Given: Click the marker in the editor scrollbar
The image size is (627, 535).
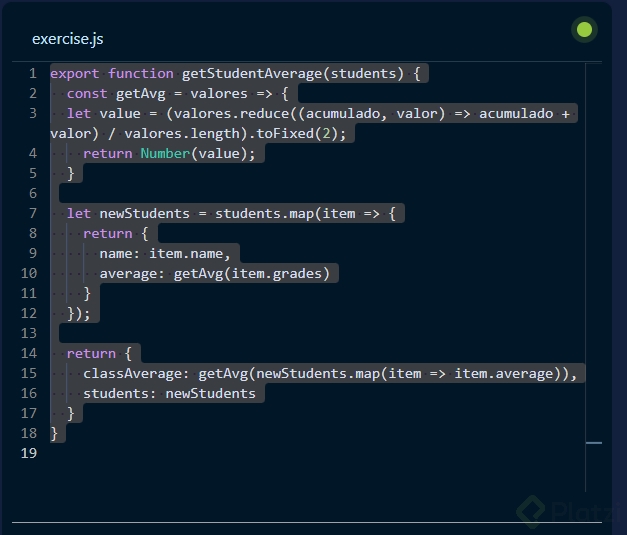Looking at the screenshot, I should coord(594,442).
